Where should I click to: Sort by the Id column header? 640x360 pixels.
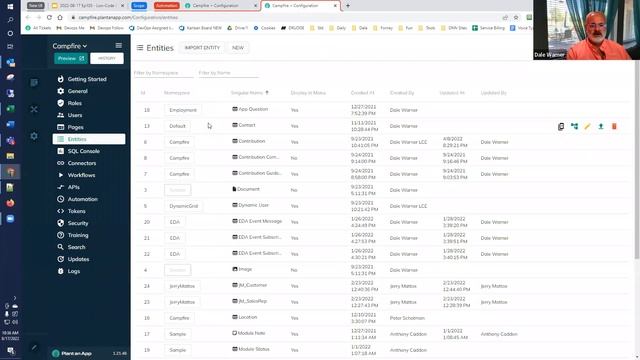143,93
